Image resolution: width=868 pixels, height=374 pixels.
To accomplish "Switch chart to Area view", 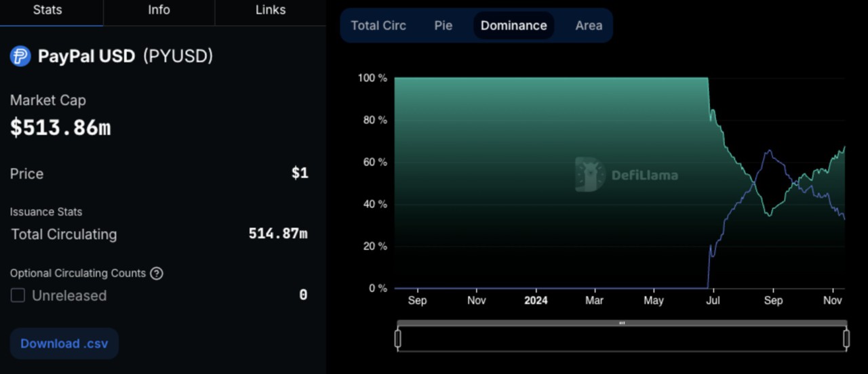I will coord(589,26).
